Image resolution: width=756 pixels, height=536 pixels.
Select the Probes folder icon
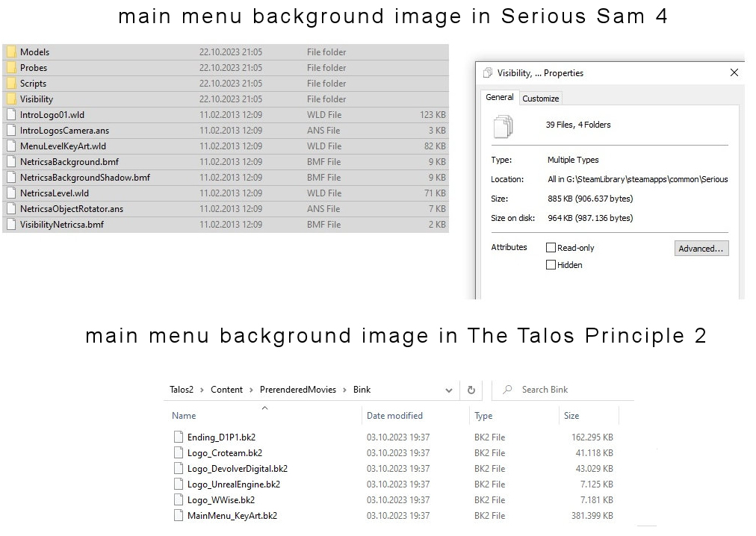click(11, 67)
